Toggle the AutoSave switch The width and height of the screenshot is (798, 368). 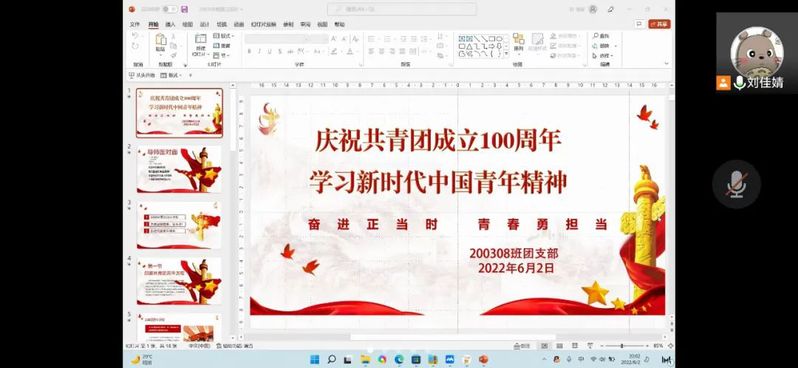[x=170, y=9]
